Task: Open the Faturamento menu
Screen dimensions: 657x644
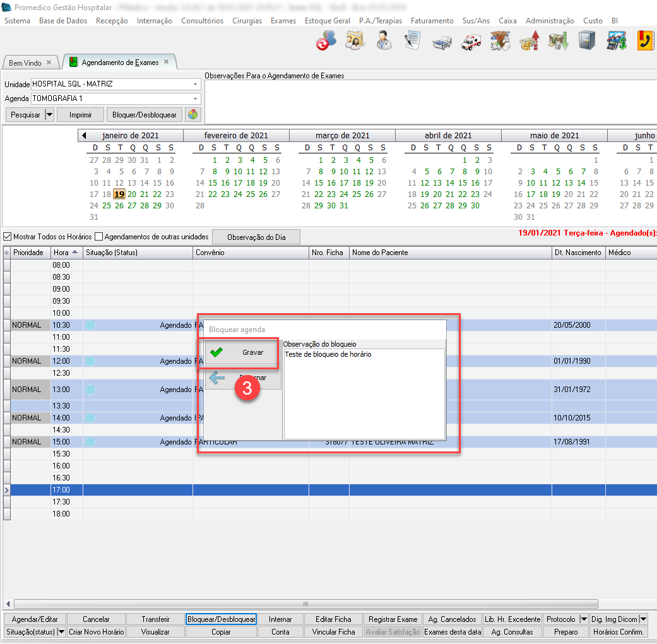Action: pos(432,21)
